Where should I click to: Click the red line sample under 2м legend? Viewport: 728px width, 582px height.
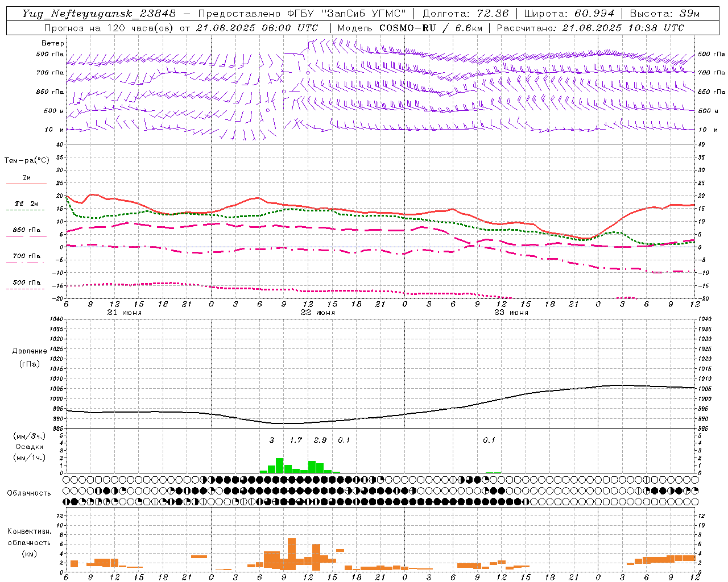pos(26,184)
